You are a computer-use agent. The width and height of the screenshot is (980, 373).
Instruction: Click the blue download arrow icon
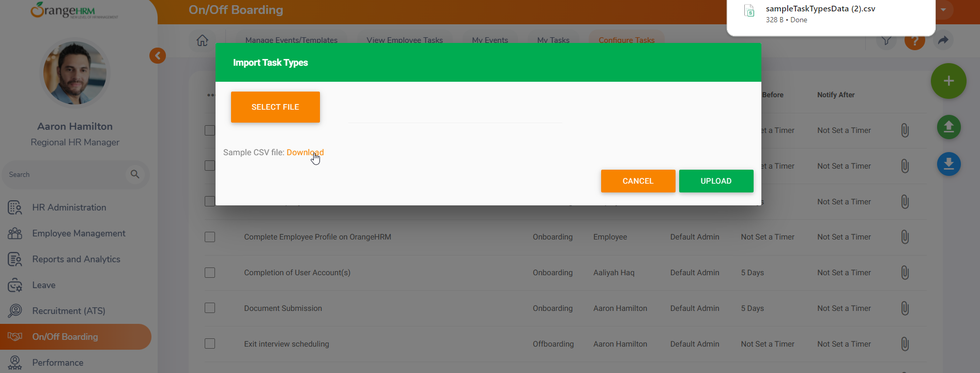(948, 165)
